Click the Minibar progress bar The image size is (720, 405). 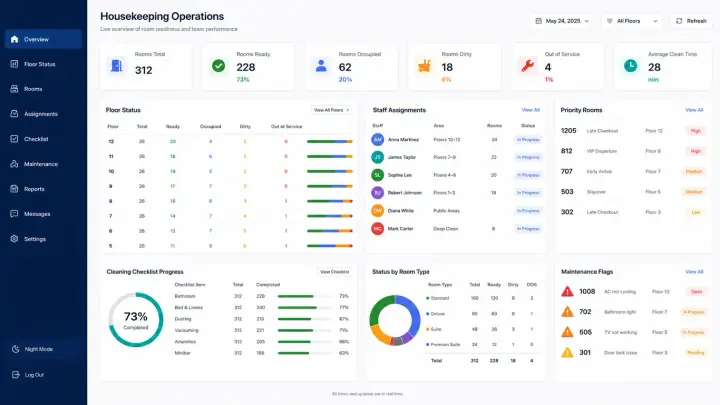pyautogui.click(x=305, y=353)
